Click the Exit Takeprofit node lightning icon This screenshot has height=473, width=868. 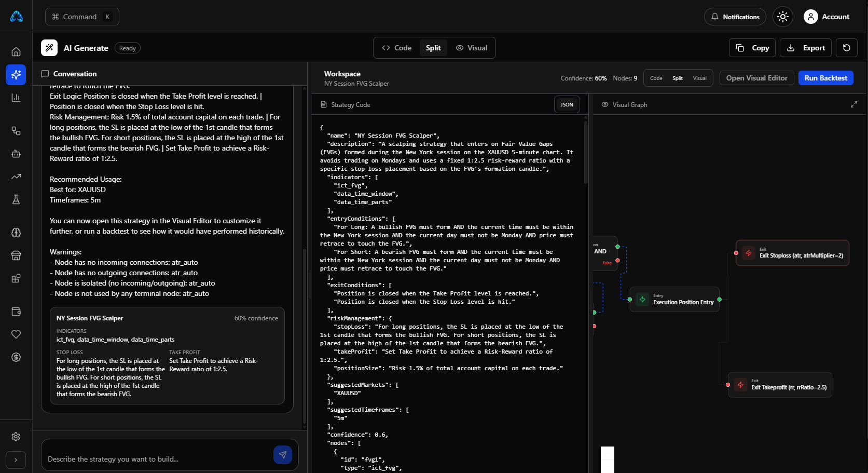pos(740,385)
